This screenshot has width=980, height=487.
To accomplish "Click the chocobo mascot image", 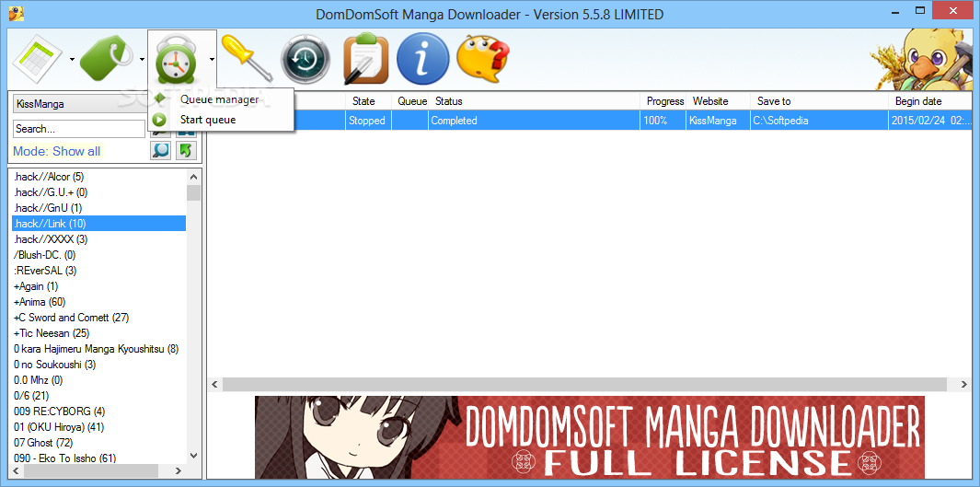I will pyautogui.click(x=920, y=60).
